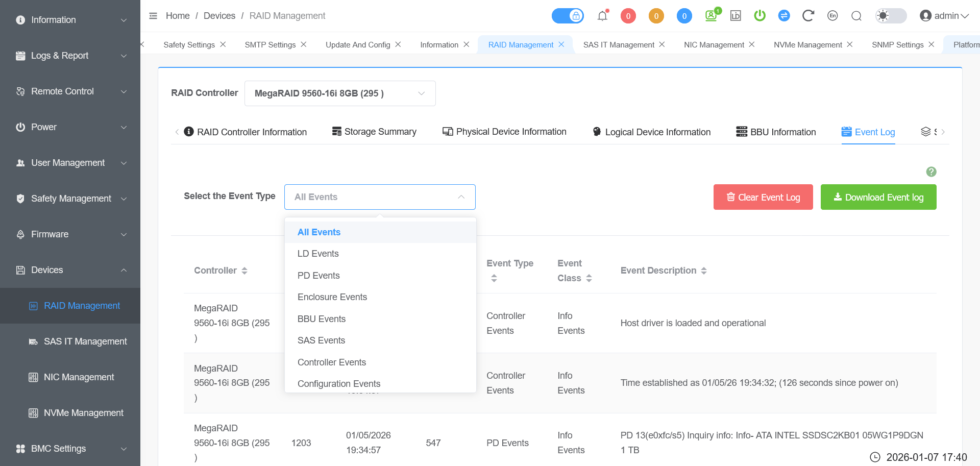Click the red critical alerts counter
Screen dimensions: 980x466
click(628, 16)
